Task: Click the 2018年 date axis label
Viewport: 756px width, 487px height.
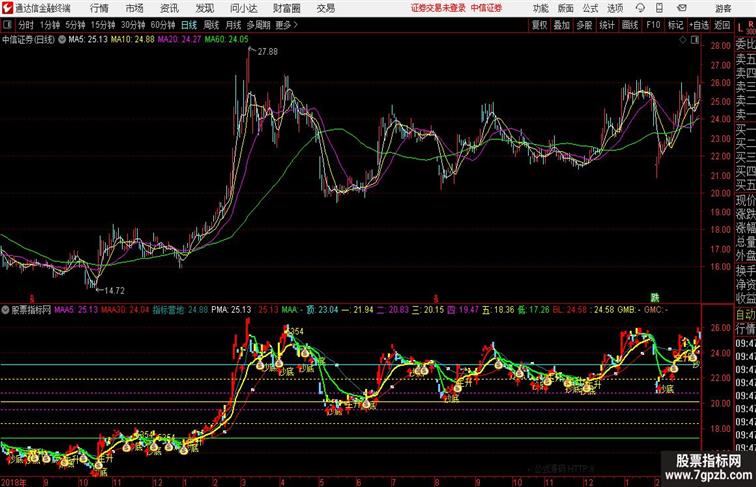Action: (14, 482)
